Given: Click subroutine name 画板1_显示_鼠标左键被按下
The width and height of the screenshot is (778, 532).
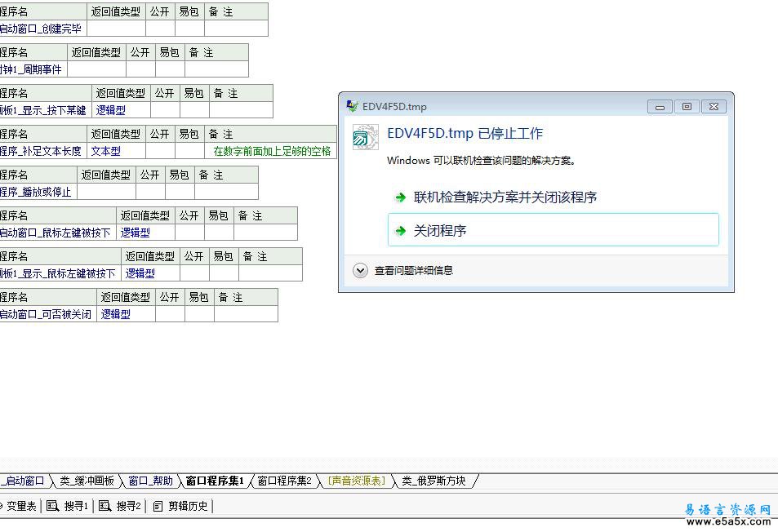Looking at the screenshot, I should [x=58, y=273].
